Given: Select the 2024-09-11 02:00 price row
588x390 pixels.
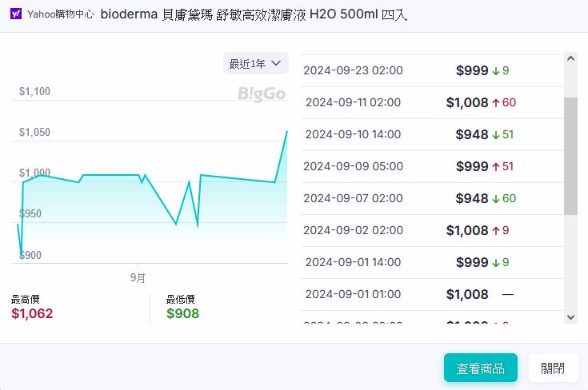Looking at the screenshot, I should click(x=432, y=102).
